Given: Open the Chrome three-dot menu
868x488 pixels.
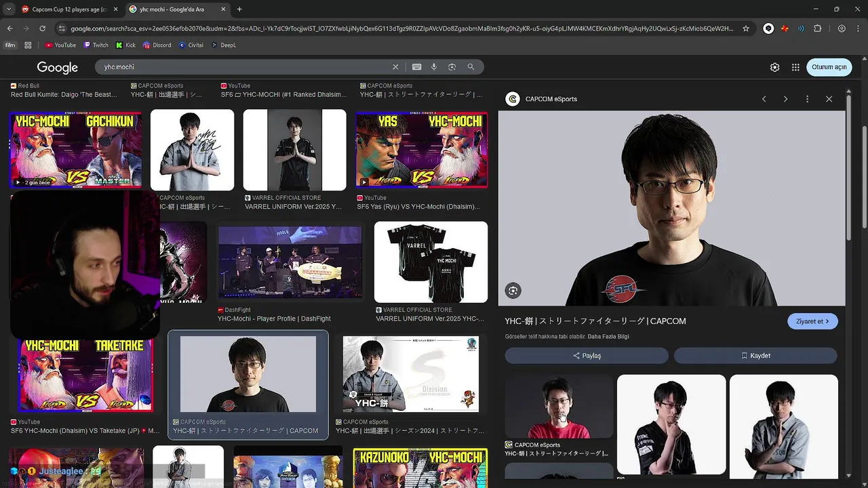Looking at the screenshot, I should 858,28.
